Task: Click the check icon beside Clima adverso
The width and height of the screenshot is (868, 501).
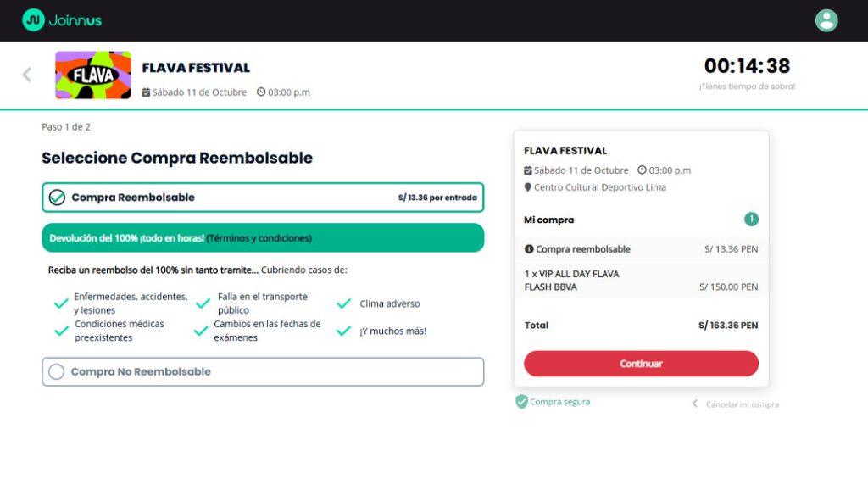Action: click(x=344, y=303)
